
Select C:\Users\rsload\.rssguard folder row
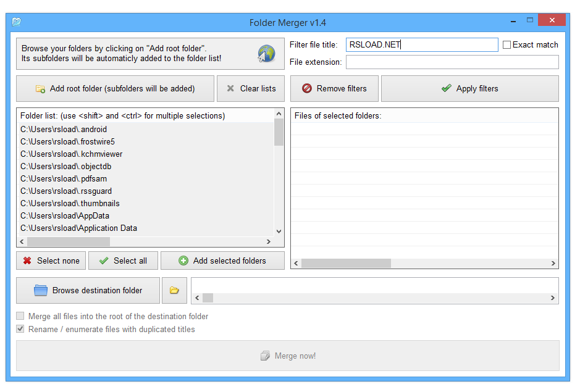pyautogui.click(x=146, y=191)
